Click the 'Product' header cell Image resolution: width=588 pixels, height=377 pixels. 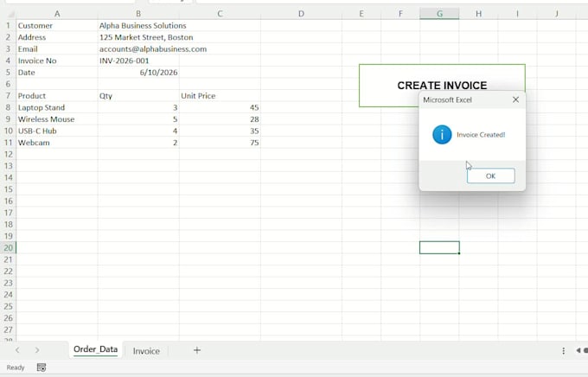pos(57,96)
